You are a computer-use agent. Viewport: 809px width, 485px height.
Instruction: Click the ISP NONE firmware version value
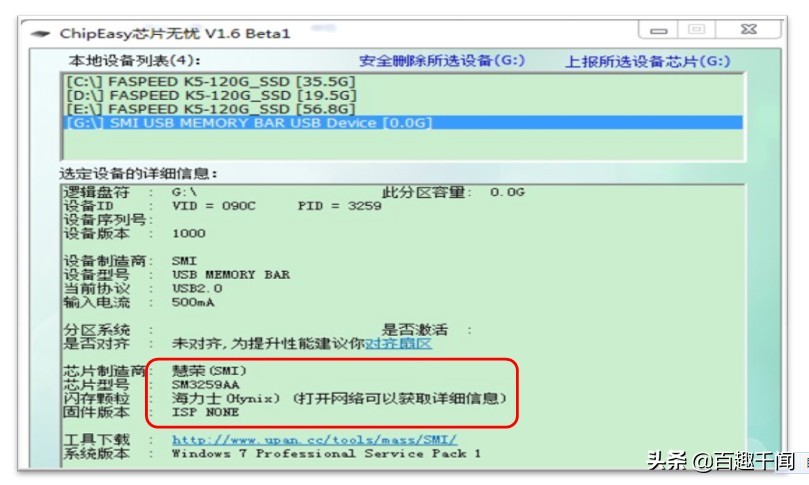tap(205, 412)
